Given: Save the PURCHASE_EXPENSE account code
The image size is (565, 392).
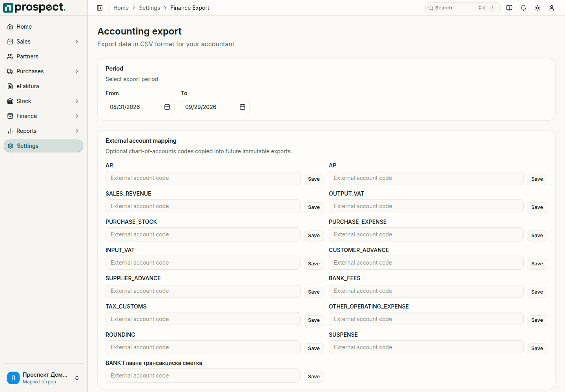Looking at the screenshot, I should (x=537, y=236).
